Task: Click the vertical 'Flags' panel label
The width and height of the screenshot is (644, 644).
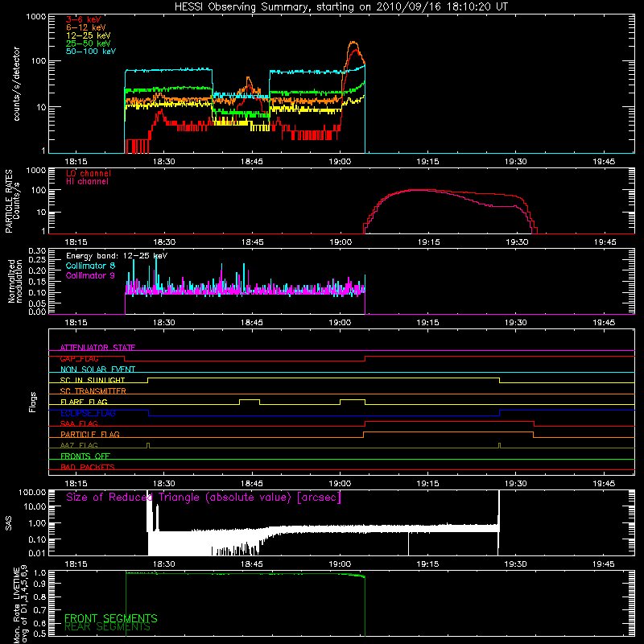Action: click(33, 402)
